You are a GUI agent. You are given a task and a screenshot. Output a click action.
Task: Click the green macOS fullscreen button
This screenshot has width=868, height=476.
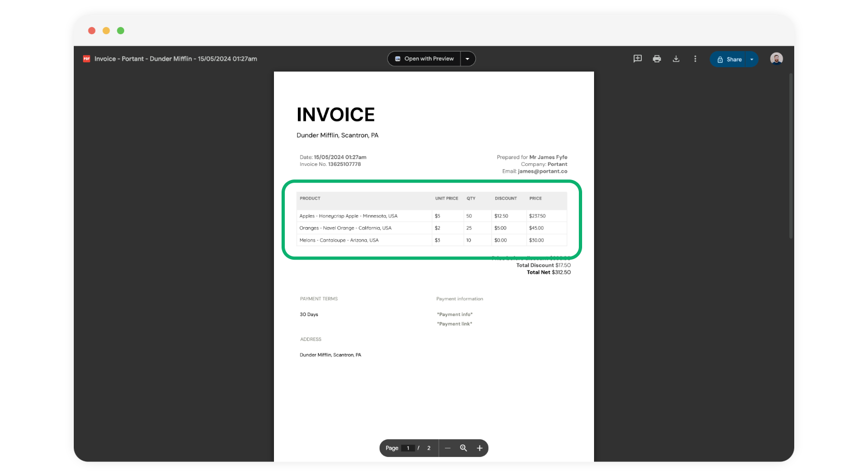coord(120,30)
